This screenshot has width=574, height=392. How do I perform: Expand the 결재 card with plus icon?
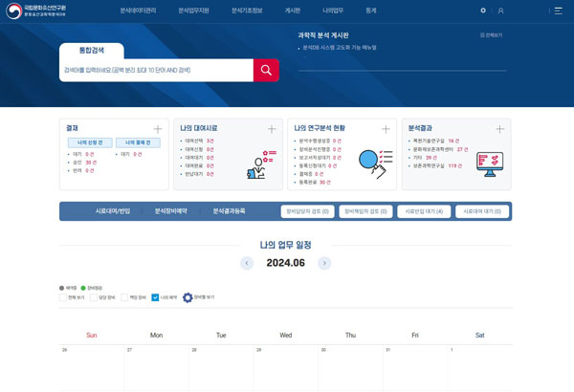(158, 129)
